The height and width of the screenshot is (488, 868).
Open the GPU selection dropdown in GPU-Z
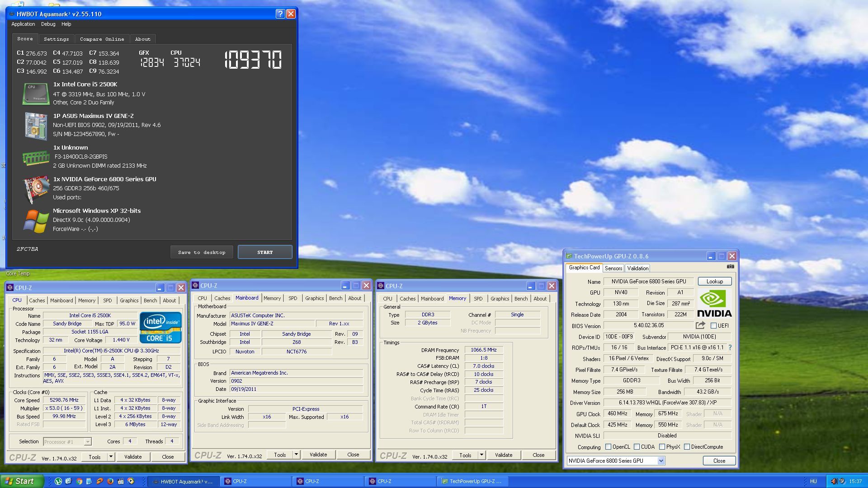661,460
